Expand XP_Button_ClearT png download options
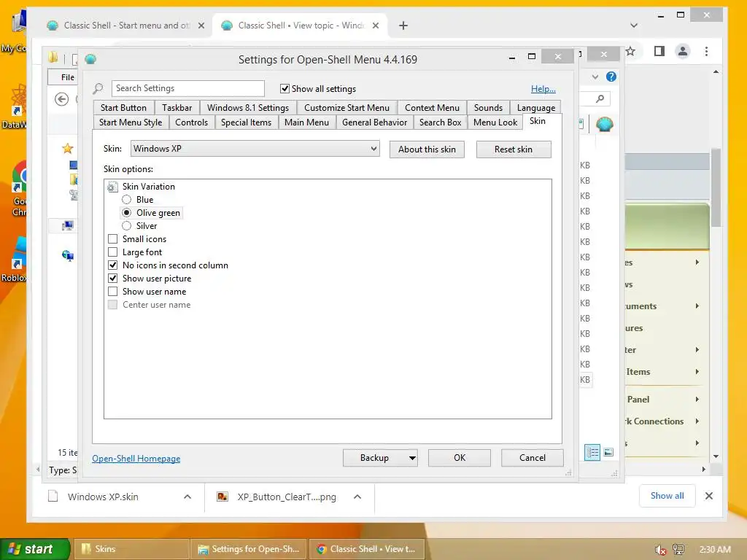Viewport: 747px width, 560px height. pos(357,497)
